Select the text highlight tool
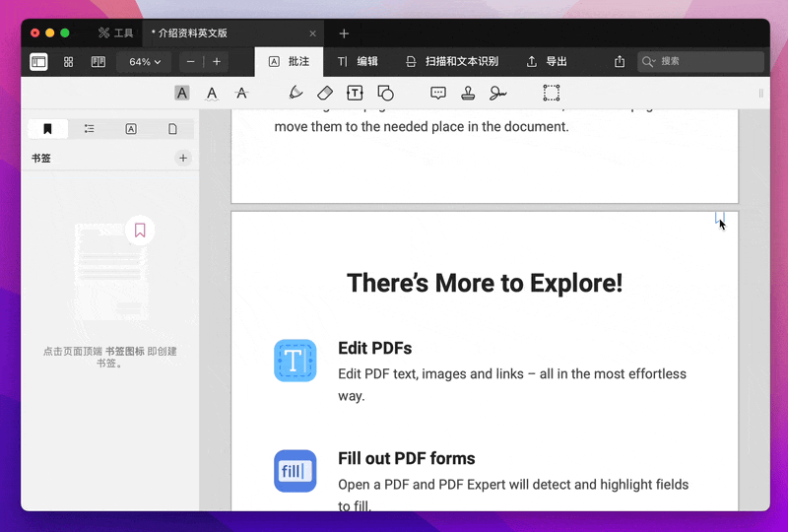The width and height of the screenshot is (788, 532). pos(182,93)
